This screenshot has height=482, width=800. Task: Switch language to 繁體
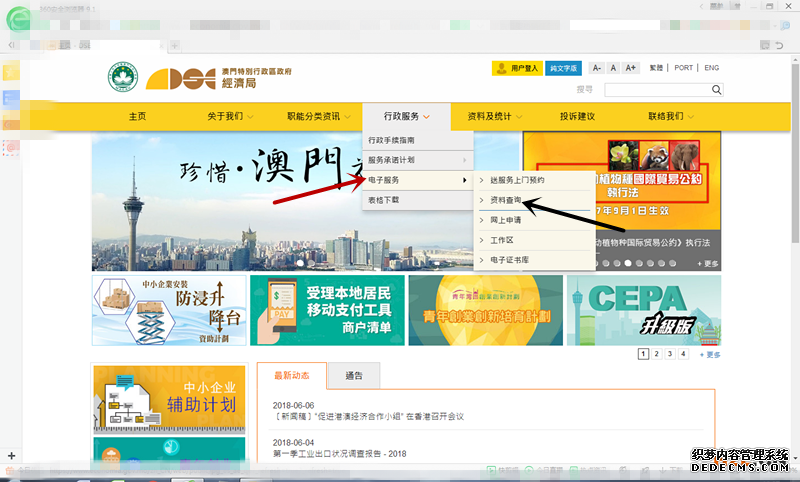tap(656, 68)
